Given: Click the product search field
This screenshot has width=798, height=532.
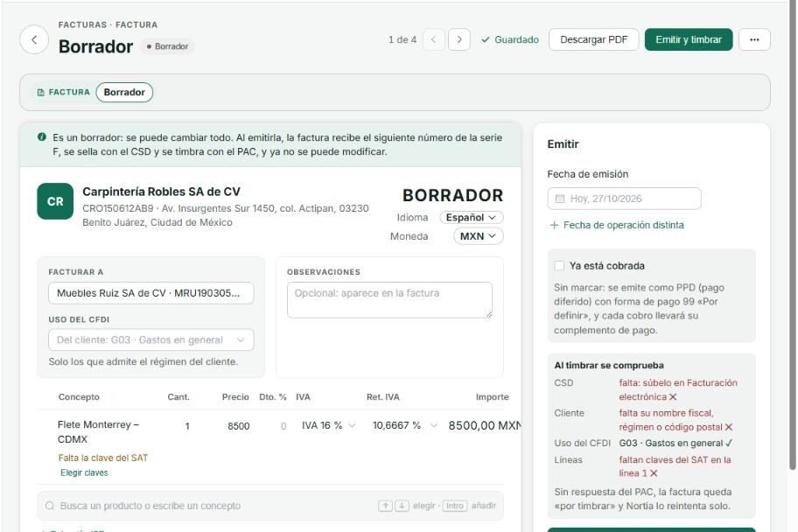Looking at the screenshot, I should (x=270, y=506).
